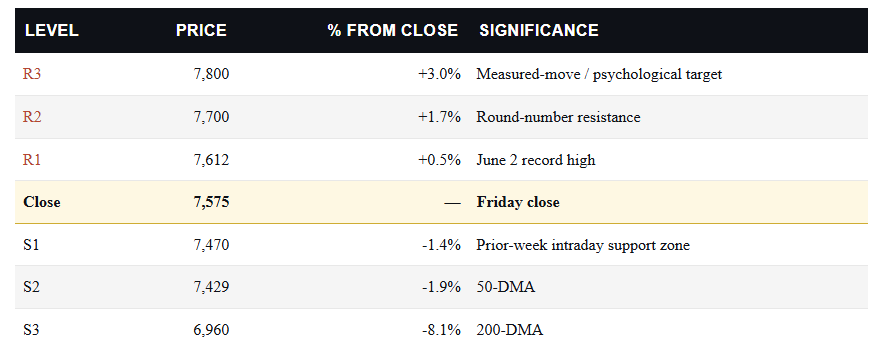Click the 7,612 record high price
Image resolution: width=883 pixels, height=361 pixels.
211,160
